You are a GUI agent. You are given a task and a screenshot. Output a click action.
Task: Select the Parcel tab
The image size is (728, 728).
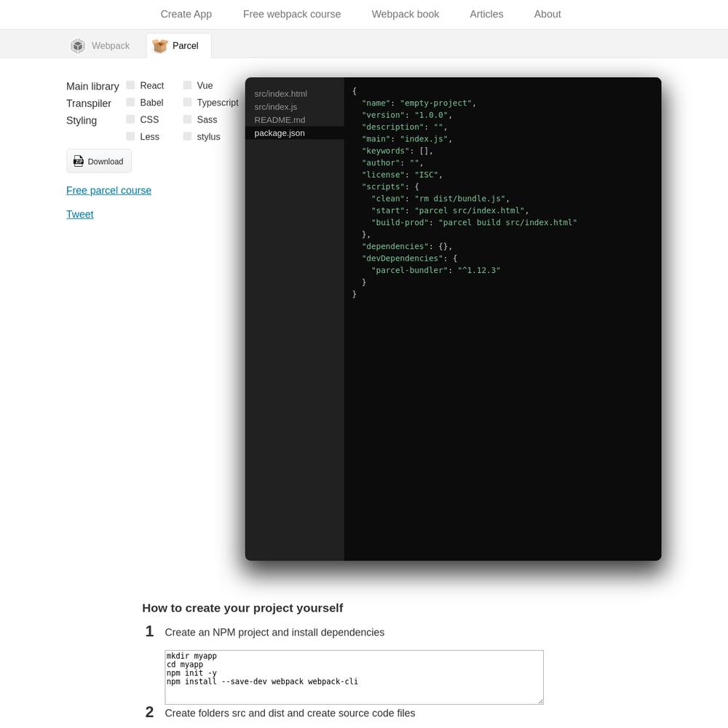pyautogui.click(x=179, y=45)
